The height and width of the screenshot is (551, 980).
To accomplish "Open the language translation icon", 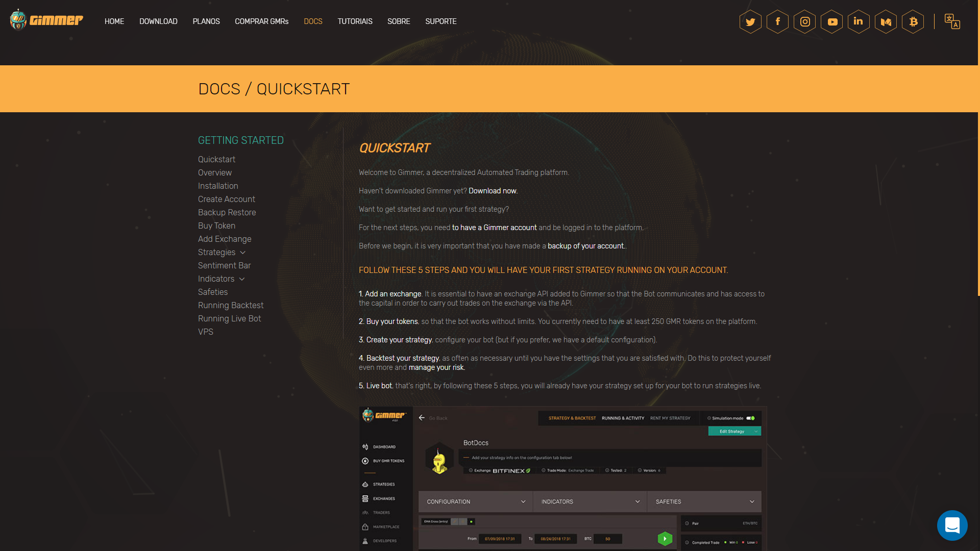I will (x=952, y=21).
